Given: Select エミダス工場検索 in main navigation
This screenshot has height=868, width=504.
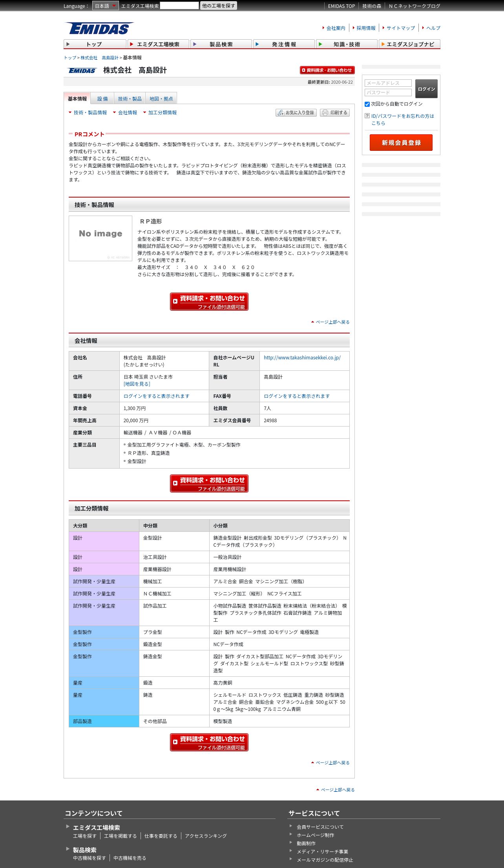Looking at the screenshot, I should click(158, 44).
